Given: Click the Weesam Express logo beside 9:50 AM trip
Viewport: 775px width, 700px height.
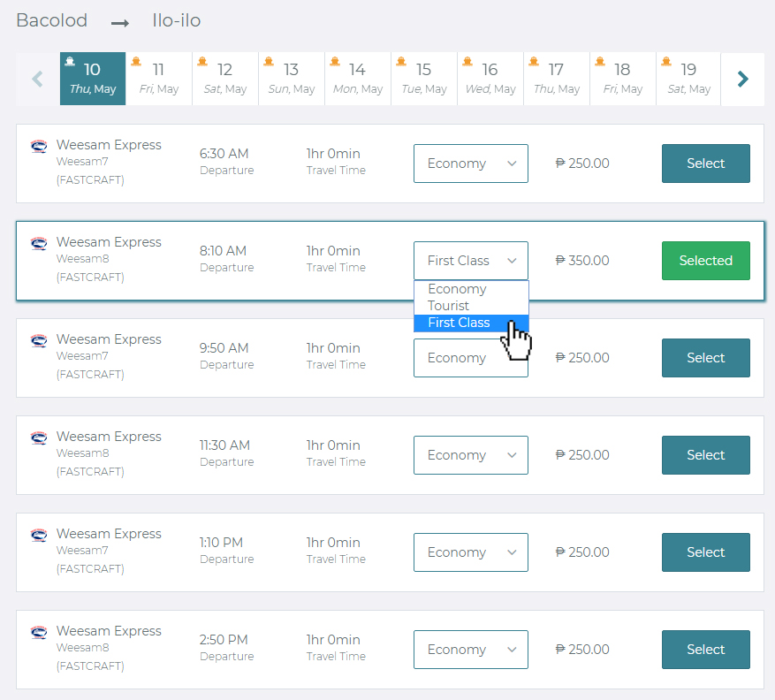Looking at the screenshot, I should click(x=39, y=340).
